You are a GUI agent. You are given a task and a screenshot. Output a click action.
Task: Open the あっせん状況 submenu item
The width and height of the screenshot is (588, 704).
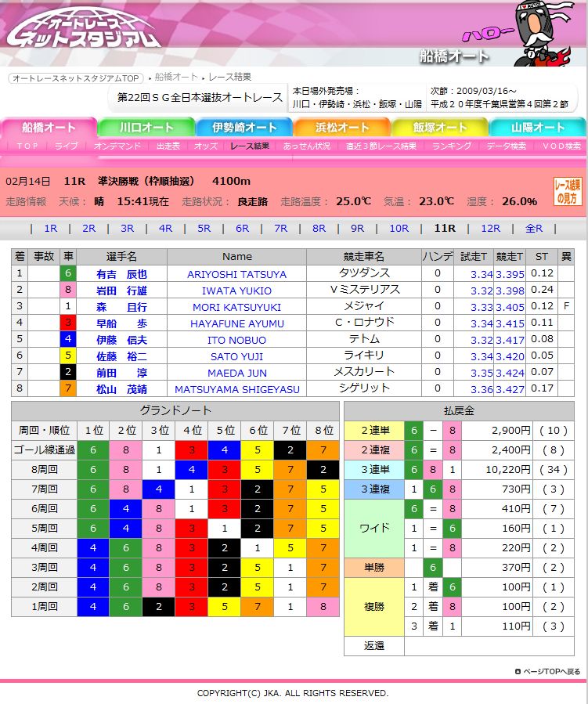307,146
